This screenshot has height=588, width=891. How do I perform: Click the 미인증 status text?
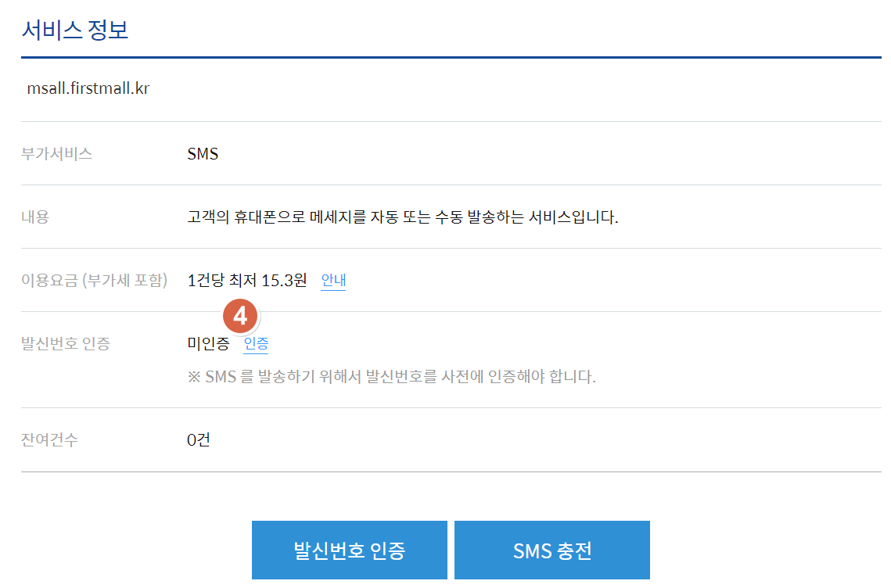[x=208, y=343]
